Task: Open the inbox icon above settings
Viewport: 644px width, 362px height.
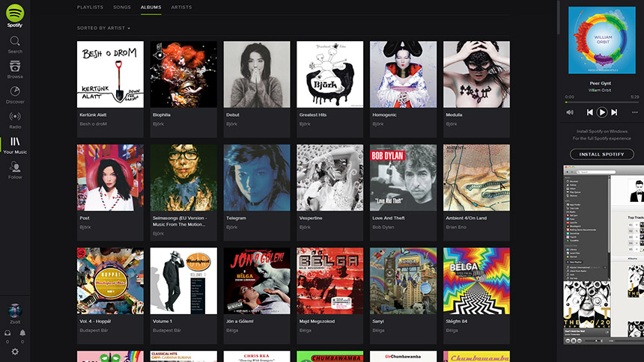Action: (7, 333)
